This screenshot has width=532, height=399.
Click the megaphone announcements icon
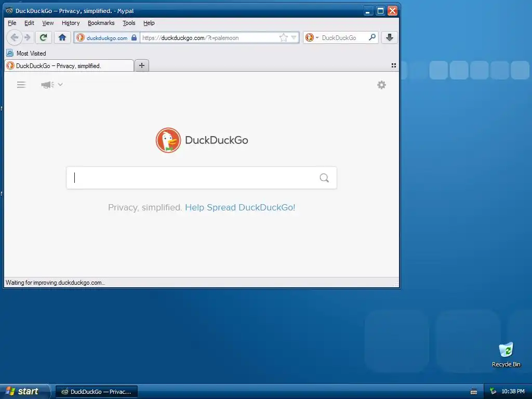(47, 85)
